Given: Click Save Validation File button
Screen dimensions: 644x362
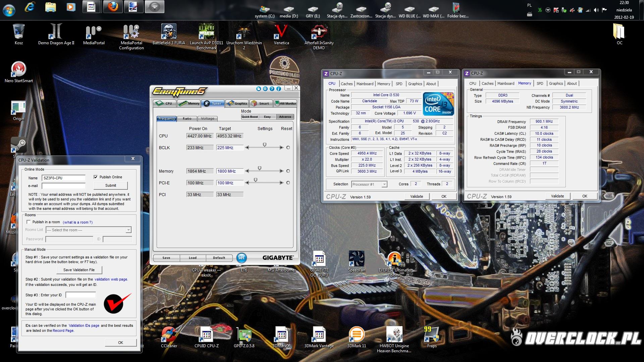Looking at the screenshot, I should click(79, 270).
